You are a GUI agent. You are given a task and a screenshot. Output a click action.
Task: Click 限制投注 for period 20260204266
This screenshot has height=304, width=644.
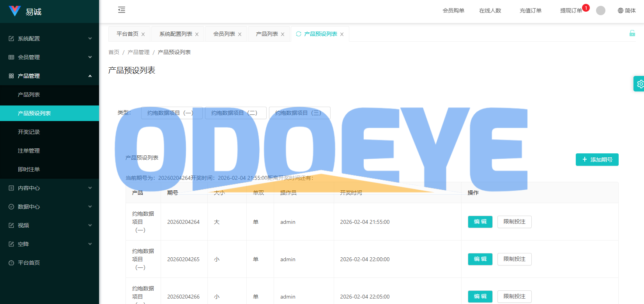point(515,297)
